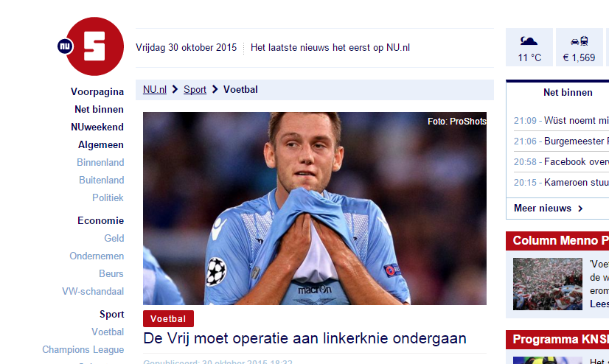Click the Column Menno crowd thumbnail

click(548, 284)
